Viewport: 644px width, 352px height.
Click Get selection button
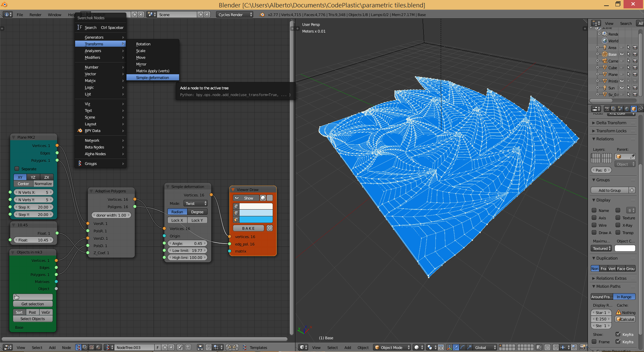[33, 304]
